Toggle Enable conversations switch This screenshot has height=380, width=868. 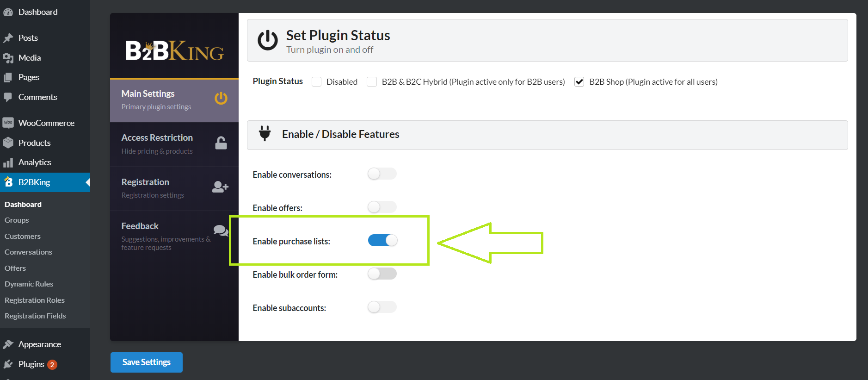382,174
